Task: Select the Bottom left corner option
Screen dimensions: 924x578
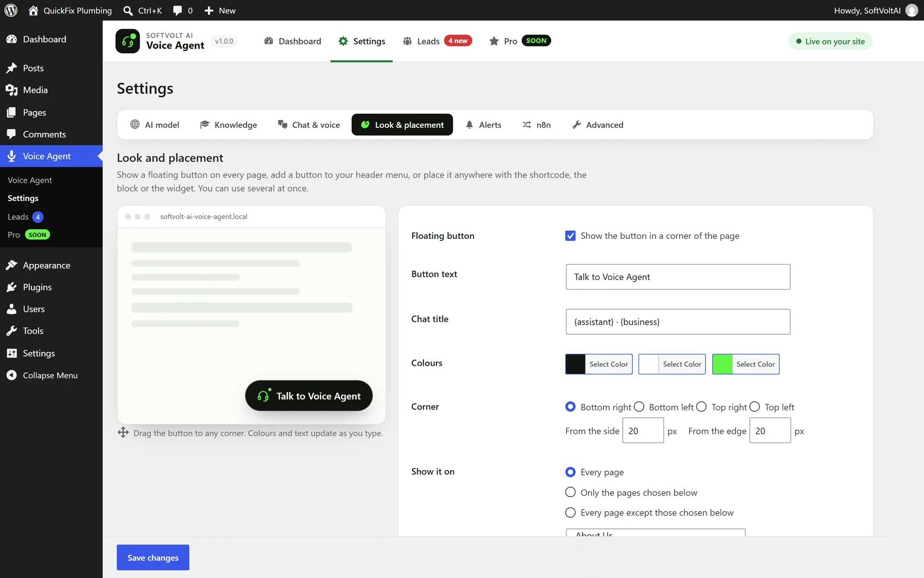Action: tap(639, 407)
